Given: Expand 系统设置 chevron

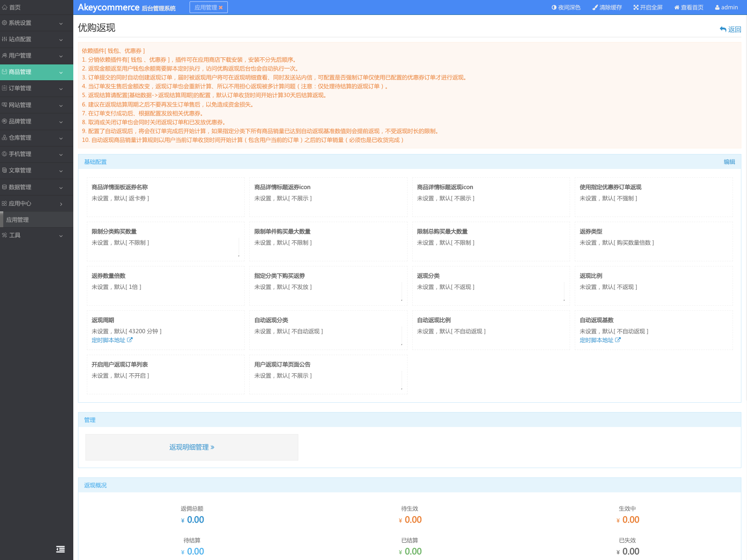Looking at the screenshot, I should [x=61, y=23].
